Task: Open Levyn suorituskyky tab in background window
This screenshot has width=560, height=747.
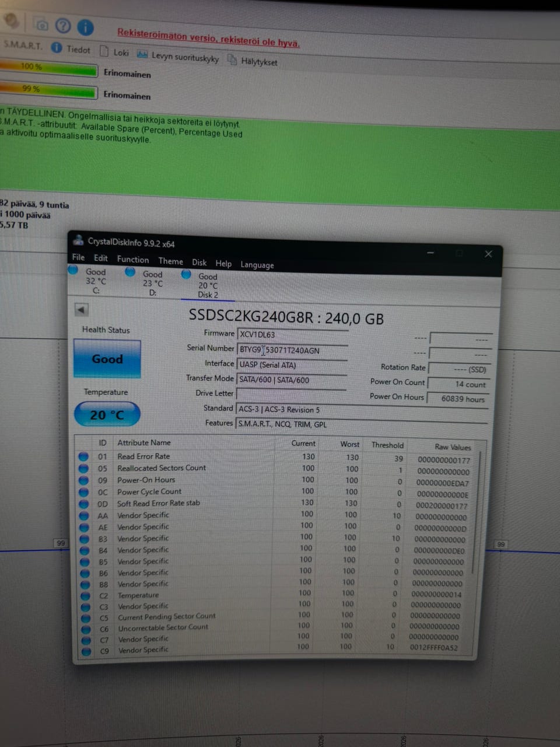Action: point(178,56)
